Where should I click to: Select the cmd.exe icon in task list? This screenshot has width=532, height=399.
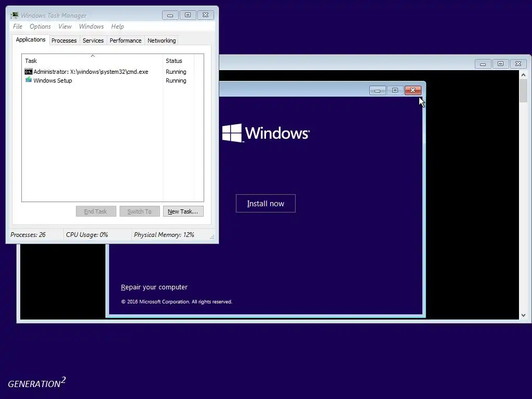(x=29, y=72)
